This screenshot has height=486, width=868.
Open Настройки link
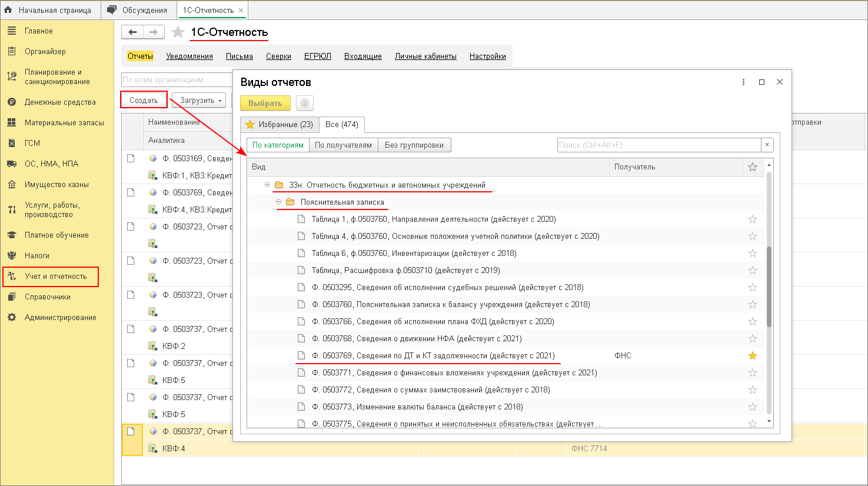(488, 56)
